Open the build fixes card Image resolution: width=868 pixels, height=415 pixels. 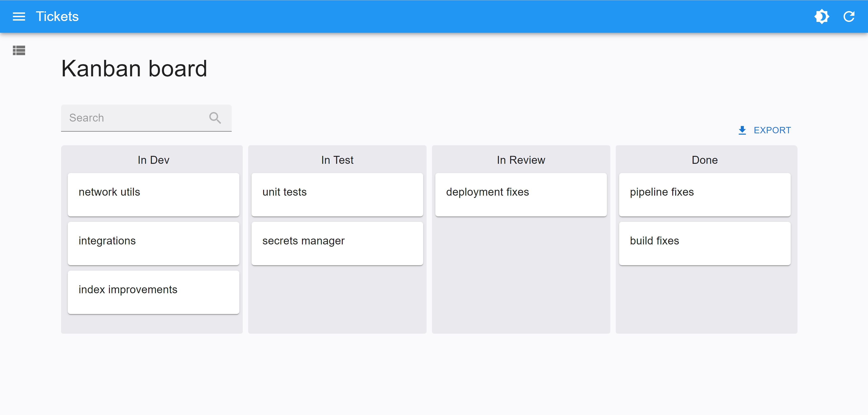click(x=705, y=243)
